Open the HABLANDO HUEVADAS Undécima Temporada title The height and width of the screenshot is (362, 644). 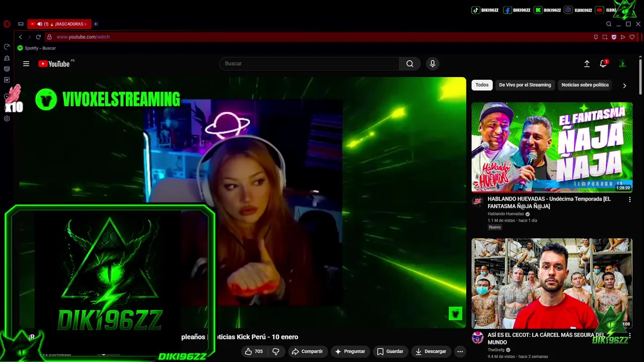[x=549, y=203]
